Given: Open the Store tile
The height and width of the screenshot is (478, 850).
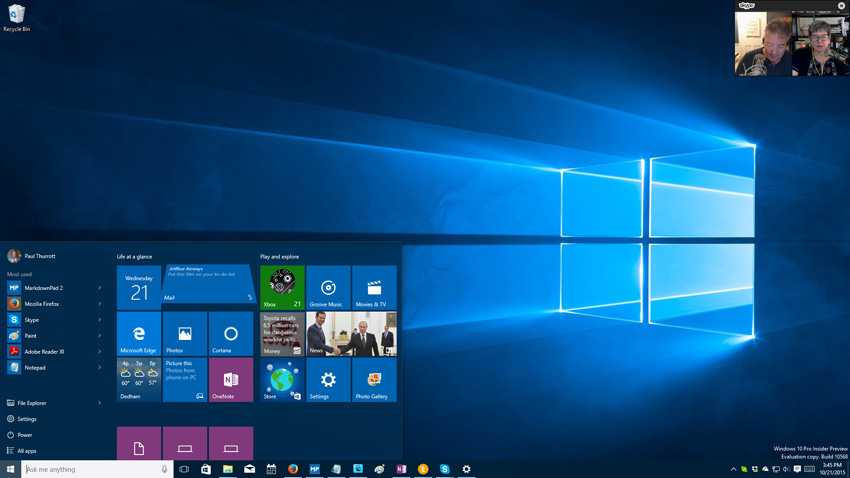Looking at the screenshot, I should pos(282,379).
